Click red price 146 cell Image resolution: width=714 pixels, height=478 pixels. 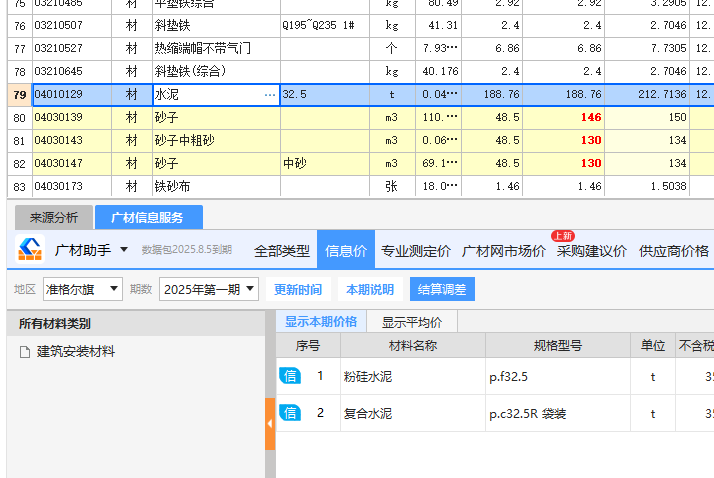pos(564,117)
